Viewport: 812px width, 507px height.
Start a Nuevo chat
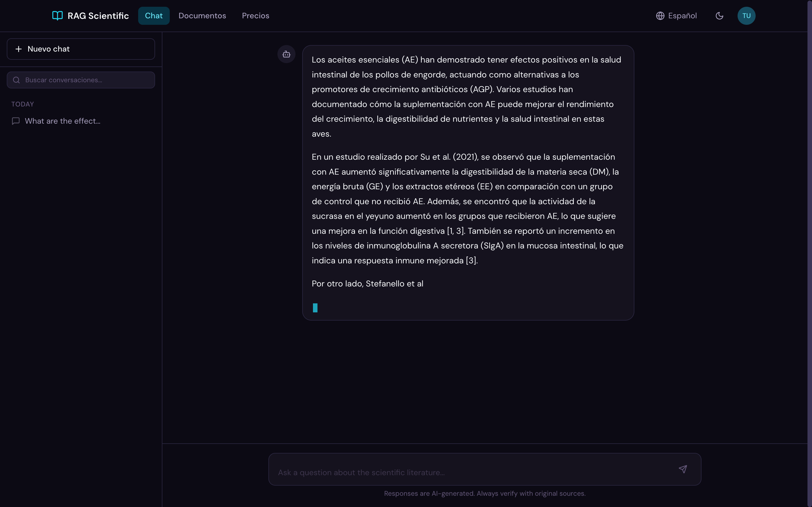tap(81, 49)
